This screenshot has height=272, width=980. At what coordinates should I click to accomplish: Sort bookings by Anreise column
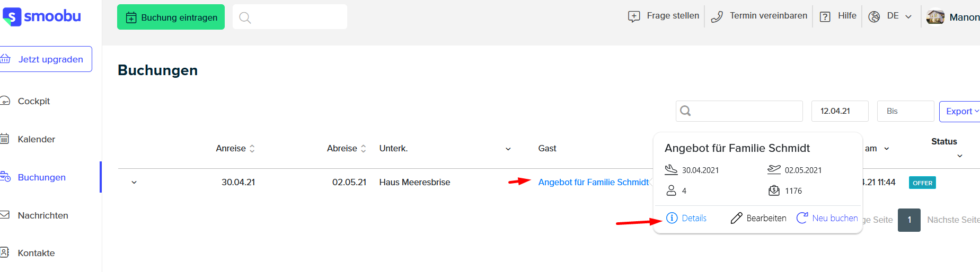click(x=235, y=149)
